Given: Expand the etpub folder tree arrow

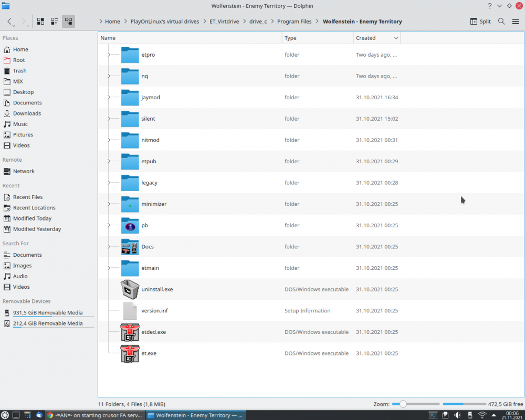Looking at the screenshot, I should pos(109,161).
